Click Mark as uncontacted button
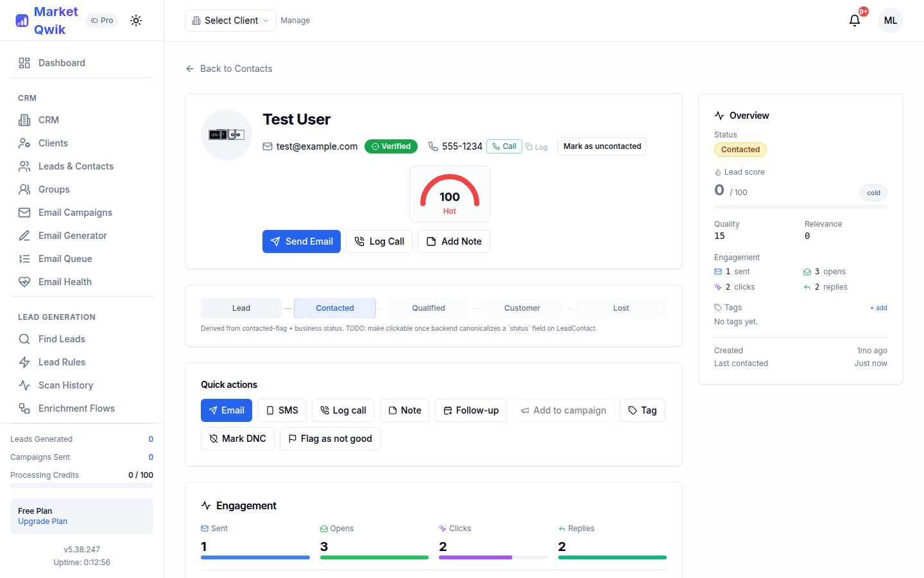This screenshot has width=924, height=578. (602, 146)
